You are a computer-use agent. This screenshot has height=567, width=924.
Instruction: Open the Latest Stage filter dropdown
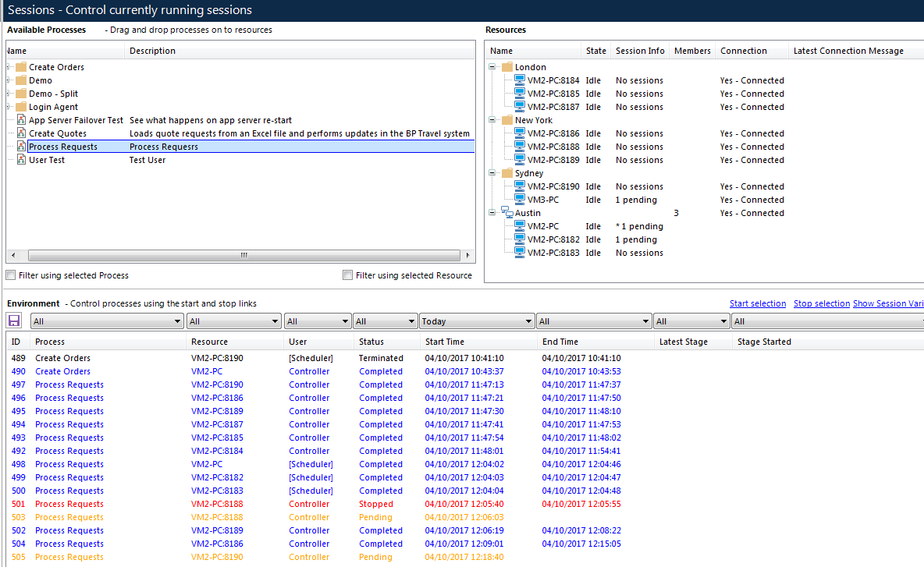(691, 321)
